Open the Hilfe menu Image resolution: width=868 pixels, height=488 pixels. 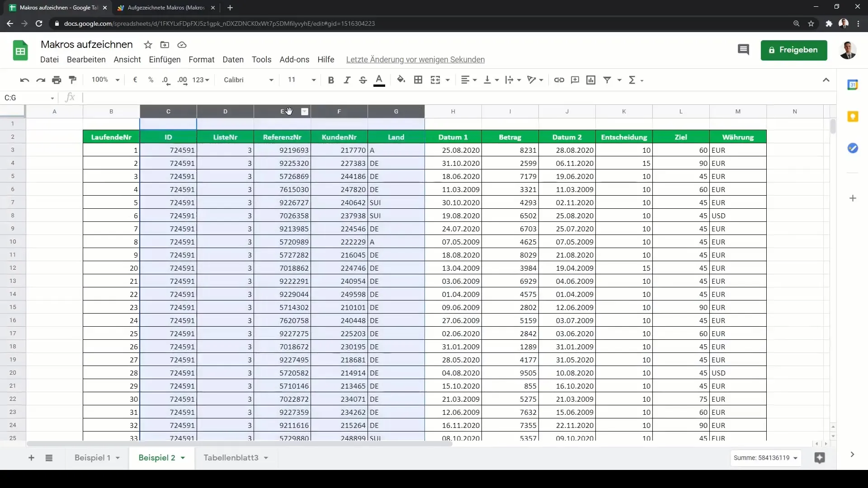(325, 60)
